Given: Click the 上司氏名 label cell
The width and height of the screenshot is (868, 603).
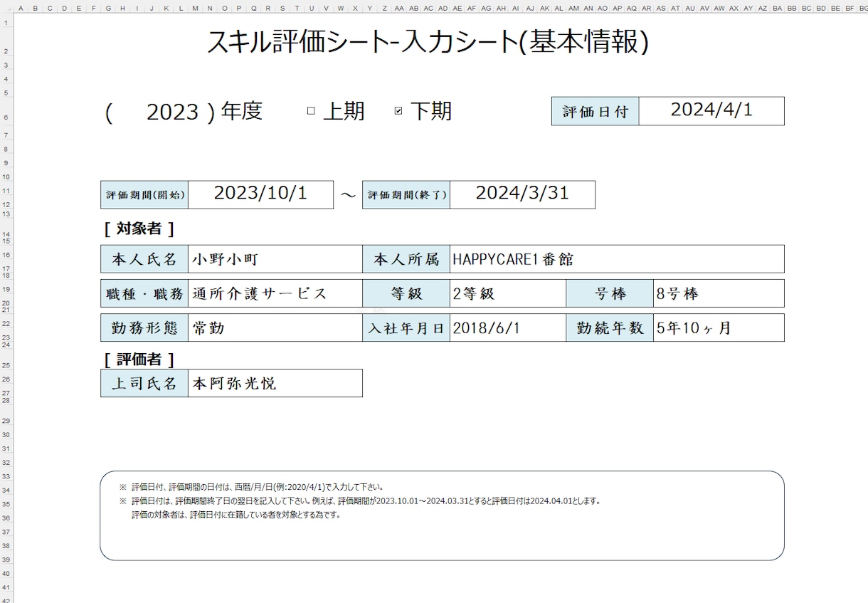Looking at the screenshot, I should click(144, 383).
